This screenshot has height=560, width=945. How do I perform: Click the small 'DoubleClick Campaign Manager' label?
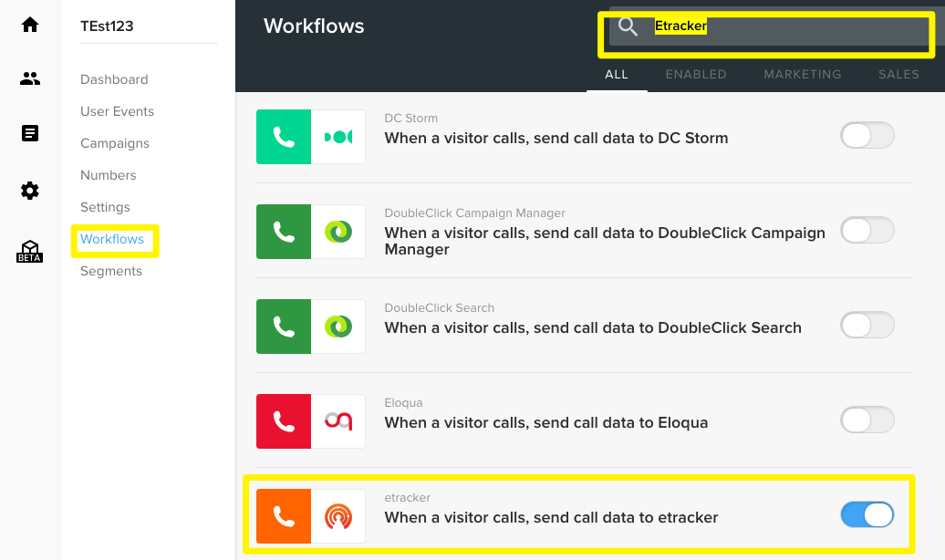coord(474,213)
